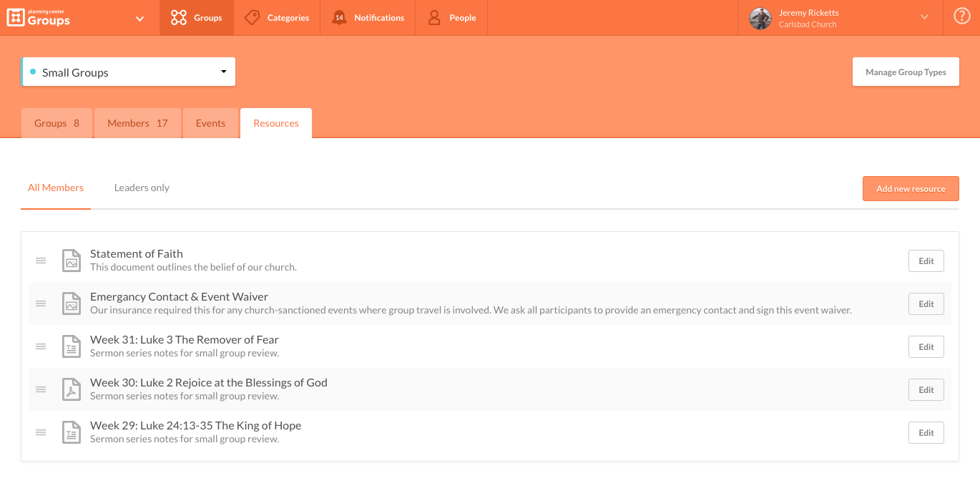Grab the drag handle for Emergancy Contact resource

click(41, 303)
